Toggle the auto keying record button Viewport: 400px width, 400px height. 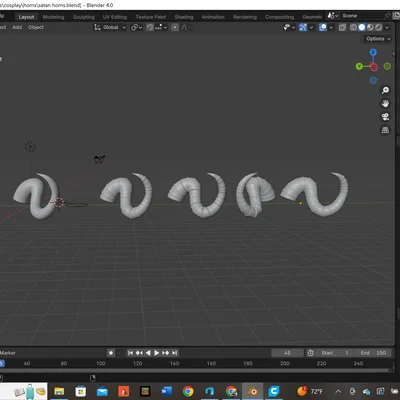click(111, 353)
